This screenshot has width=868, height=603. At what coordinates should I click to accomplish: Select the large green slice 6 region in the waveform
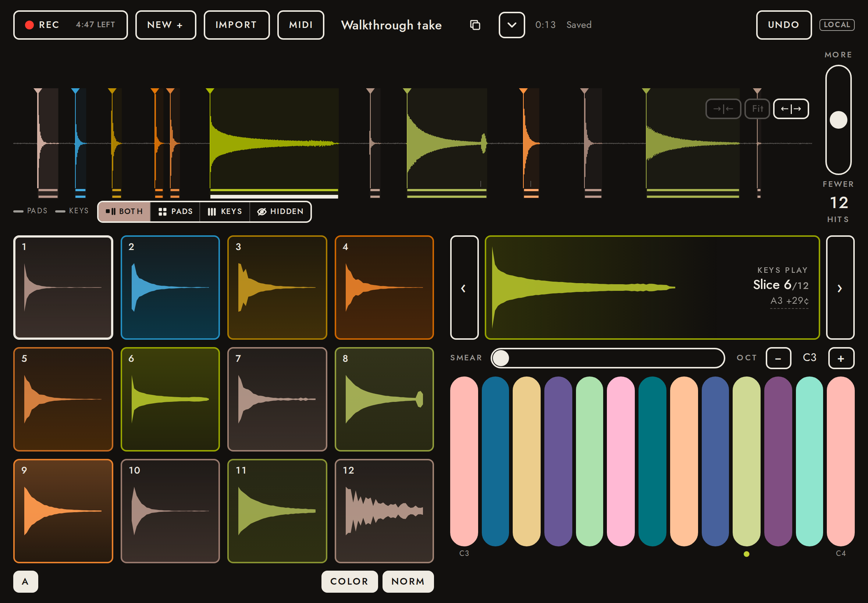point(274,143)
